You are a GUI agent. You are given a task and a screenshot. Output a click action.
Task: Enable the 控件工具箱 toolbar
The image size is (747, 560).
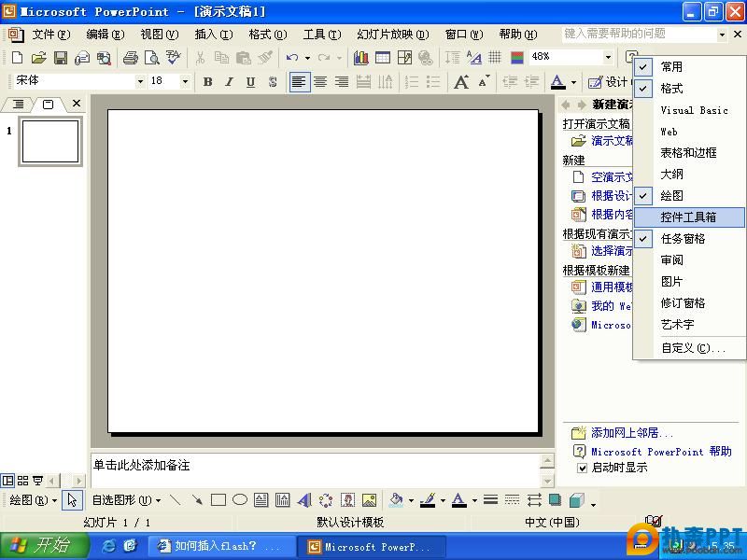689,217
